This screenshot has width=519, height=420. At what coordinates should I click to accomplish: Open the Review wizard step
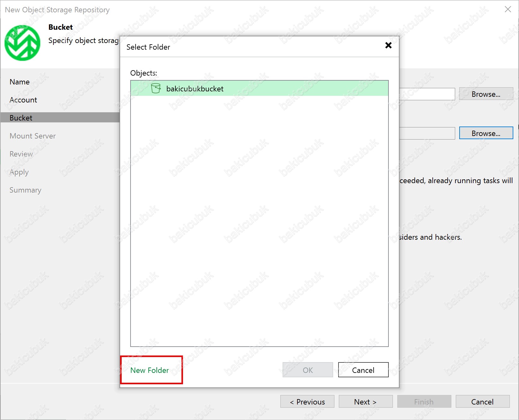(x=21, y=154)
